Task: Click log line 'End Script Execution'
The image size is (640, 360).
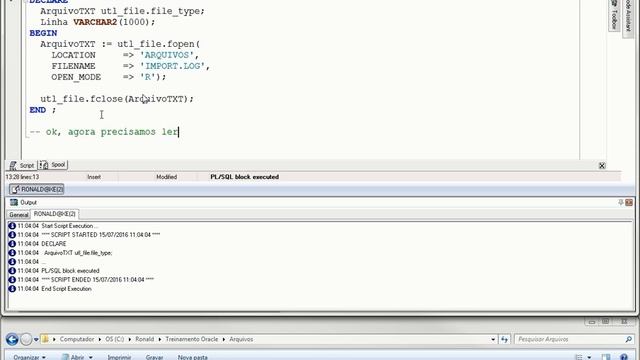Action: [67, 289]
